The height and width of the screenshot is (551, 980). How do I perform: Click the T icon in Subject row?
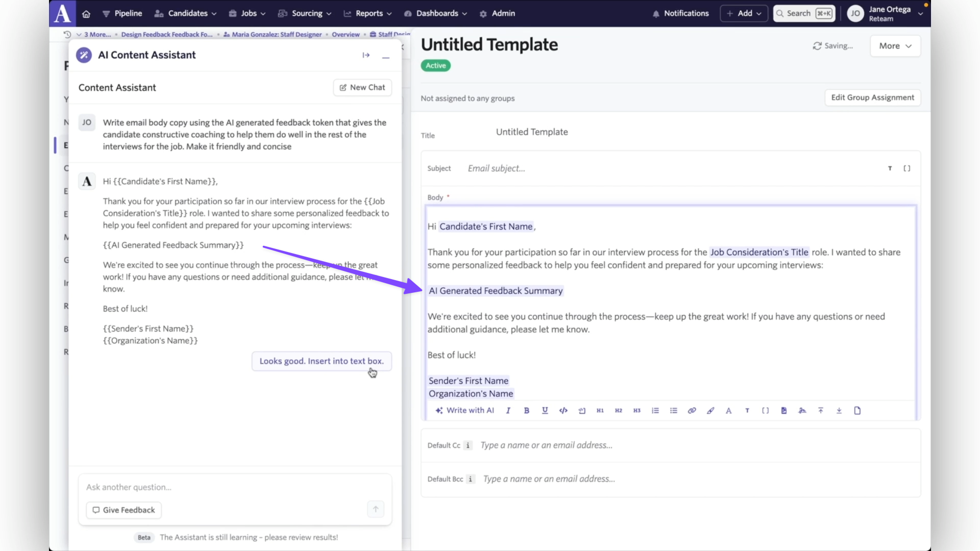(x=890, y=168)
